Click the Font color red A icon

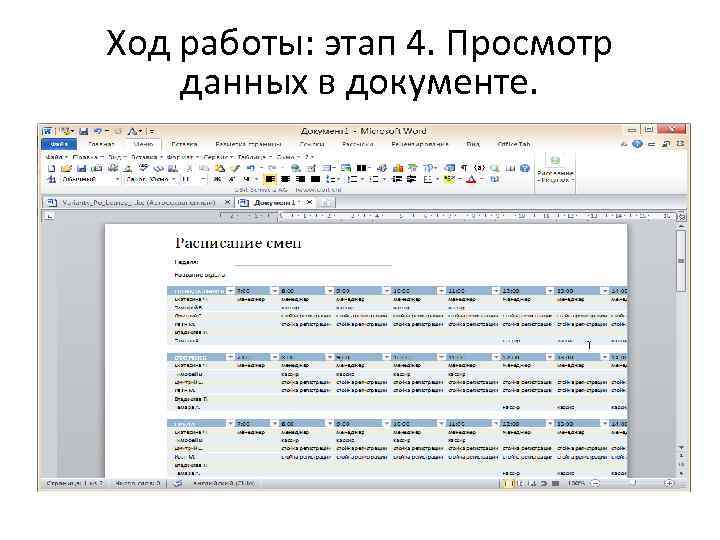[x=471, y=179]
